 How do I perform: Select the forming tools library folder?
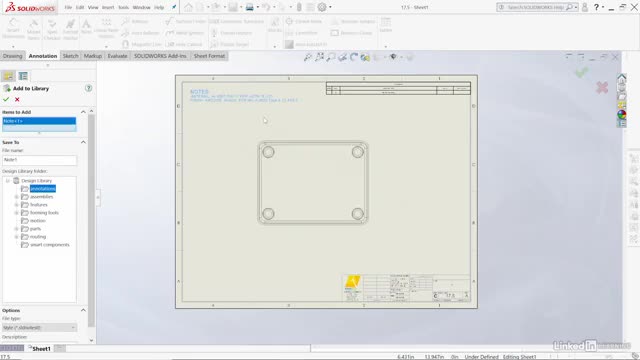pyautogui.click(x=44, y=213)
